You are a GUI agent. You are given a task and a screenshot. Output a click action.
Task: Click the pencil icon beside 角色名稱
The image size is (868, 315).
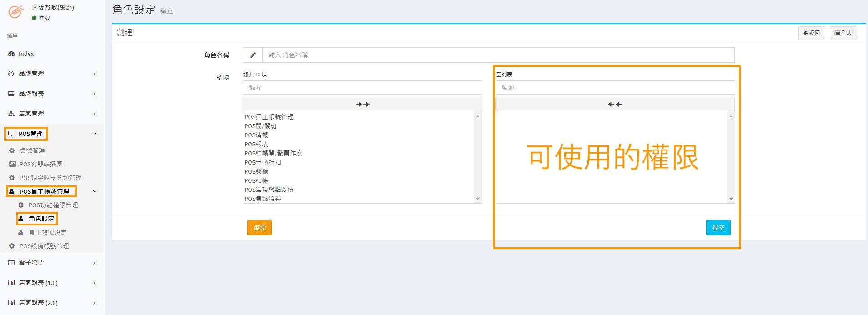(253, 55)
